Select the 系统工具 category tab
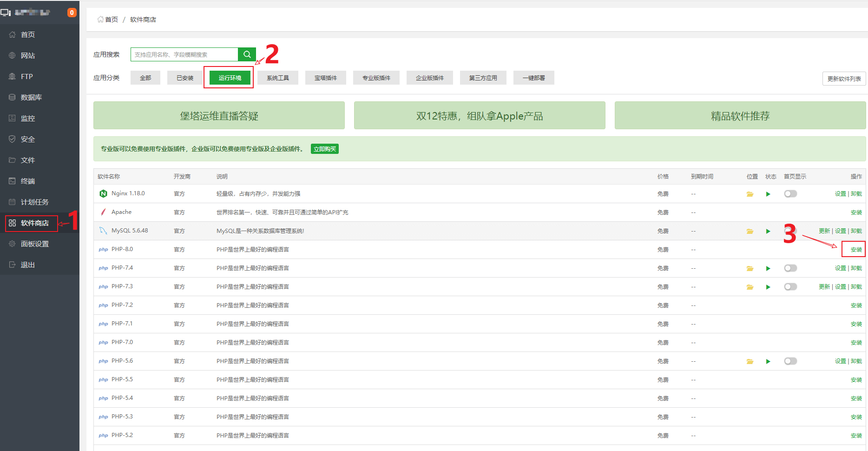Viewport: 868px width, 451px height. coord(278,78)
